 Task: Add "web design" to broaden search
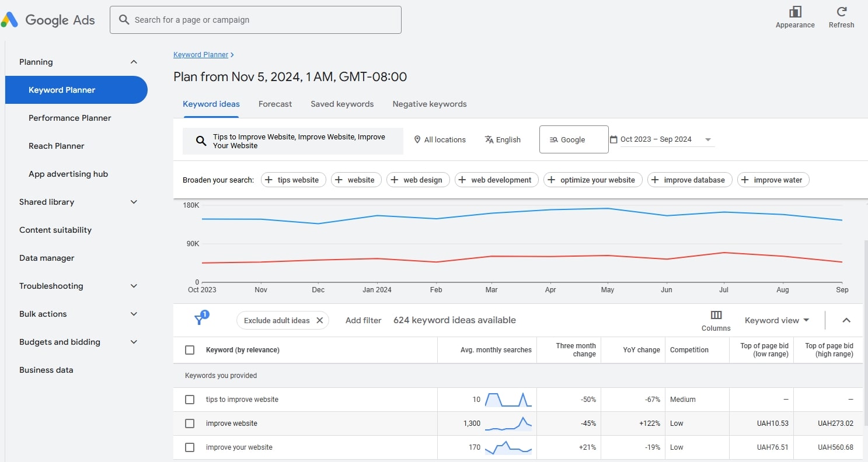coord(418,180)
